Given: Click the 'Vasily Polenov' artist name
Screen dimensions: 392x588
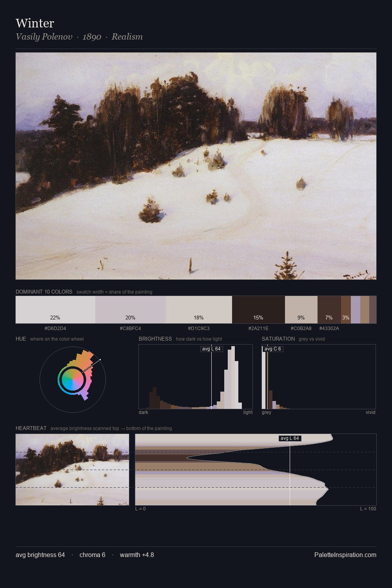Looking at the screenshot, I should click(44, 37).
